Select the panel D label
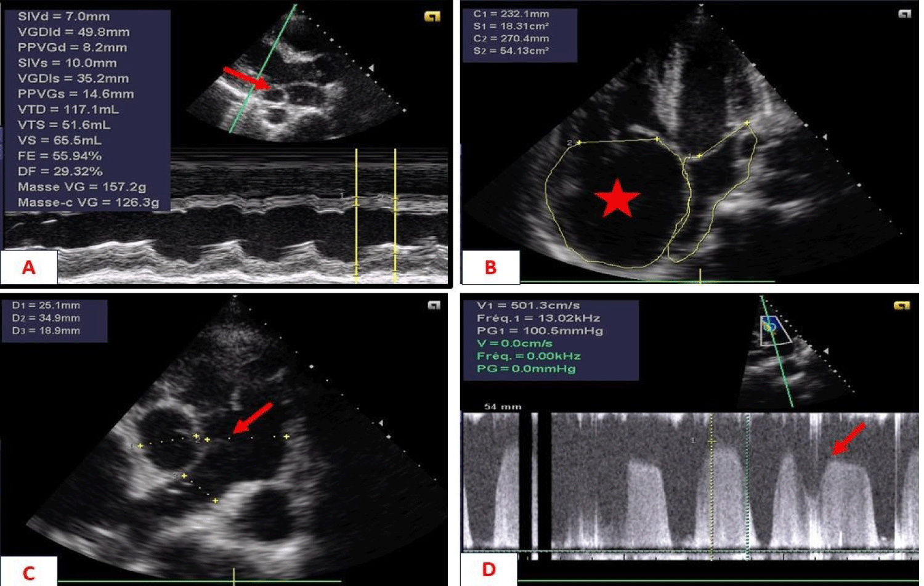Viewport: 924px width, 586px height. [x=488, y=569]
